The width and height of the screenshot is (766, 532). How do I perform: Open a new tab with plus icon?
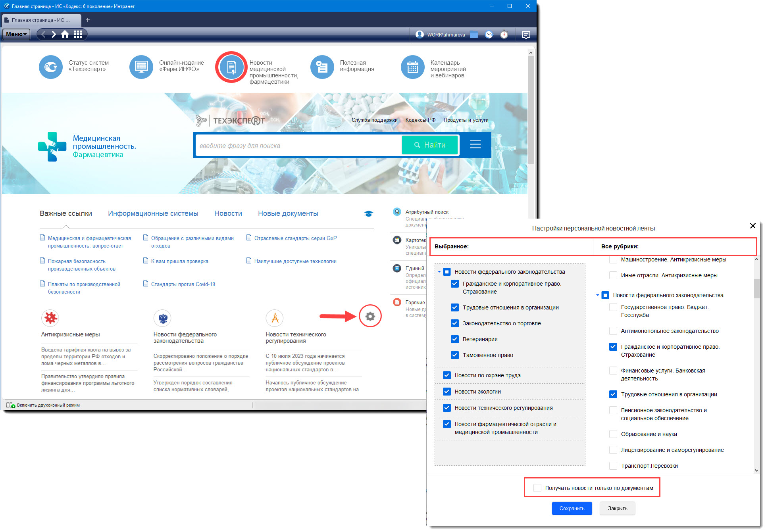88,20
